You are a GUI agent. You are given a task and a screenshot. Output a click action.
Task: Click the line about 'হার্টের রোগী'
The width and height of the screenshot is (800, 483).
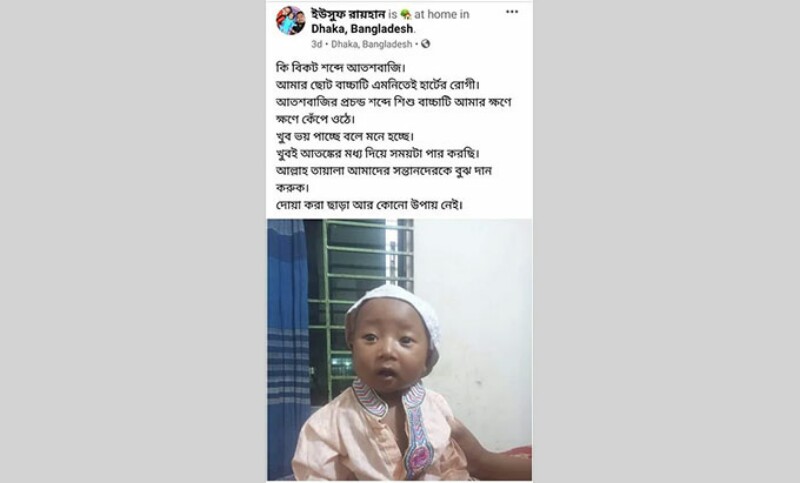[378, 84]
